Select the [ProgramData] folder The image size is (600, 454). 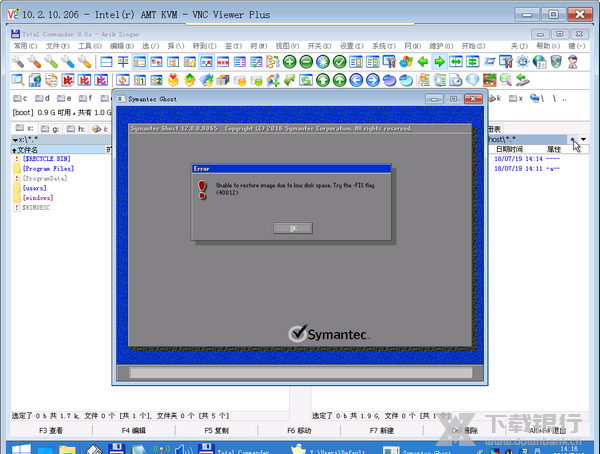(x=44, y=178)
